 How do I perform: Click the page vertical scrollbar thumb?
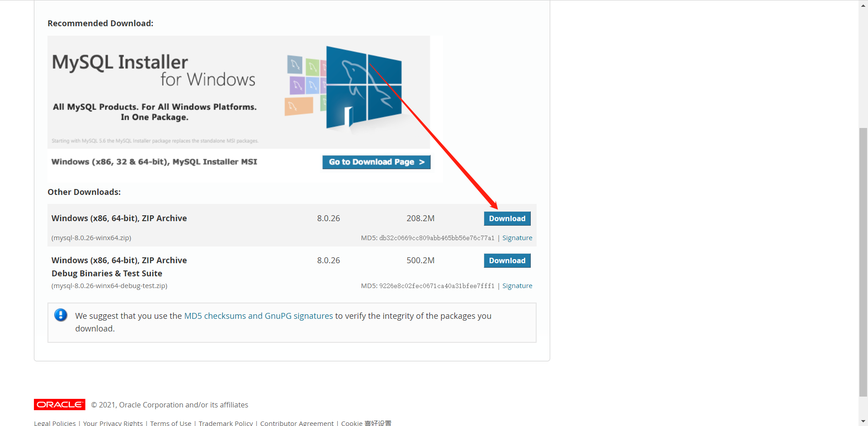(x=863, y=262)
